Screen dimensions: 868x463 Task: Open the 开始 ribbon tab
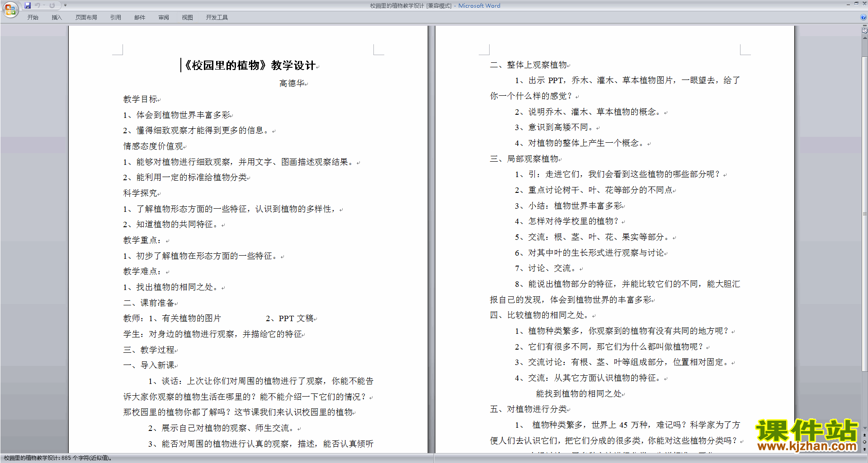point(33,18)
